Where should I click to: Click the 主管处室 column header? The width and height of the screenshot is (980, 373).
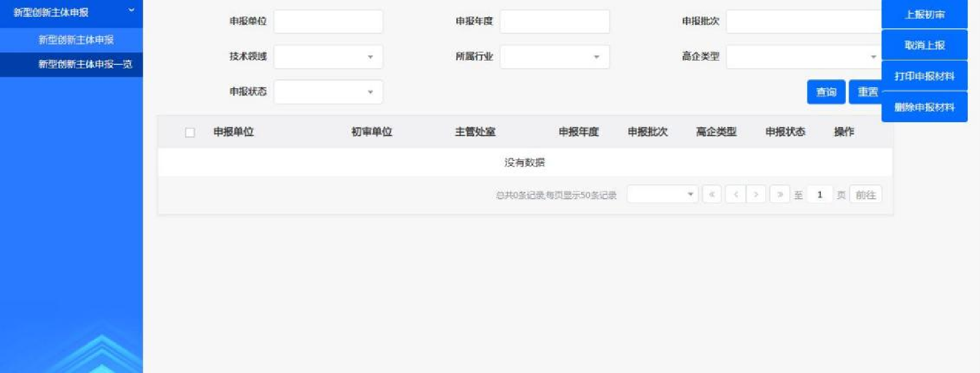(x=475, y=132)
